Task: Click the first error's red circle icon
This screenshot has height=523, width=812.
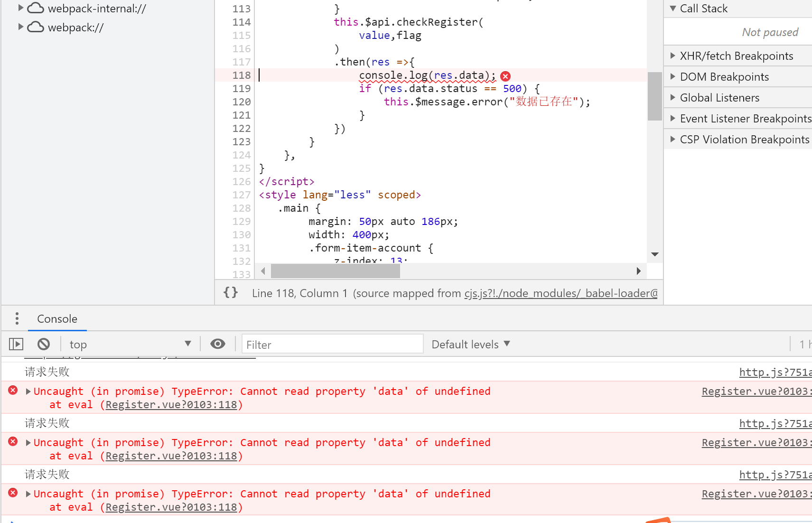Action: coord(13,390)
